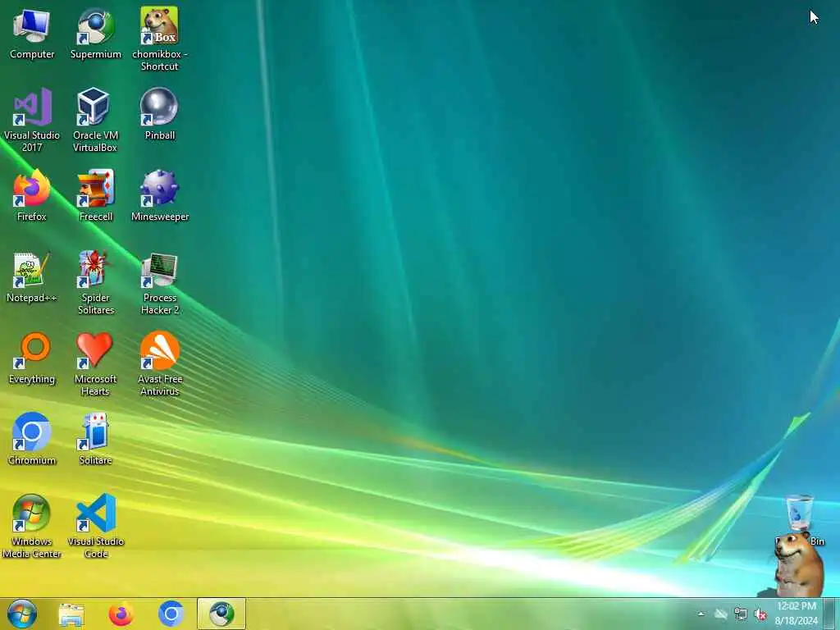Select the Windows Media Center shortcut
The width and height of the screenshot is (840, 630).
32,526
